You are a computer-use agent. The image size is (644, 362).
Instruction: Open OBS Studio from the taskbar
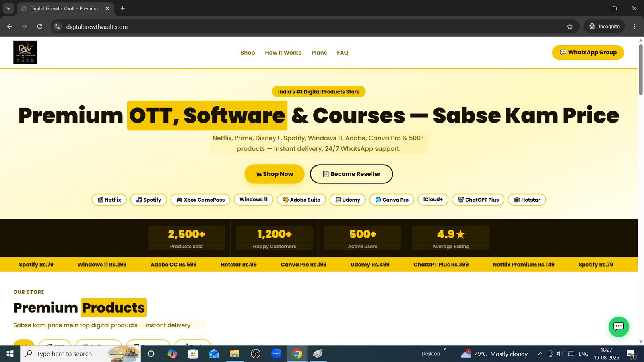pos(256,354)
